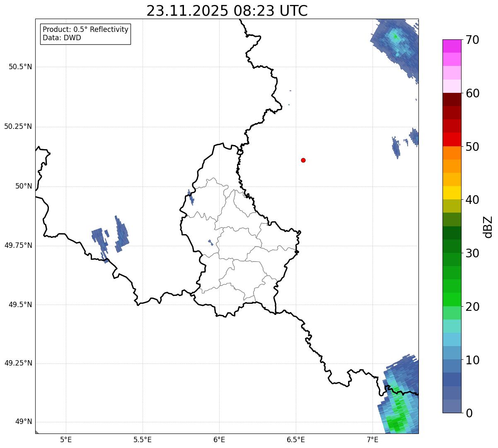
Task: Click the title '23.11.2025 08:23 UTC'
Action: tap(227, 11)
